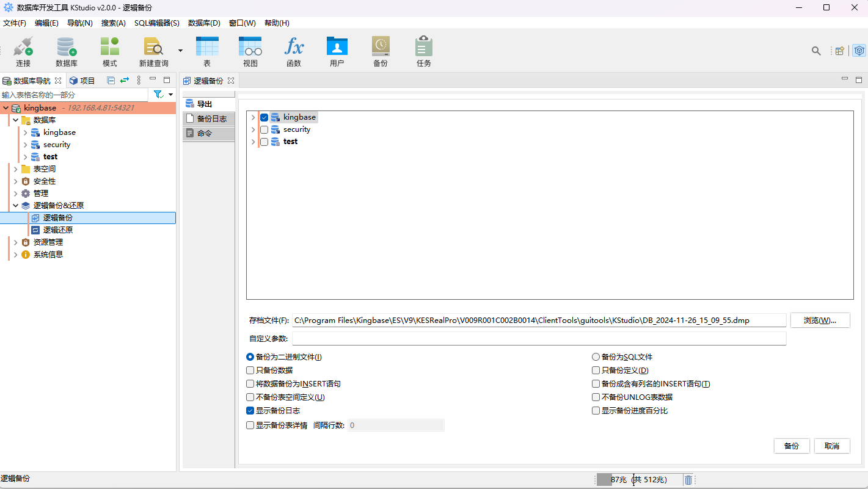Click the 模式 (Schema) toolbar icon

(110, 48)
